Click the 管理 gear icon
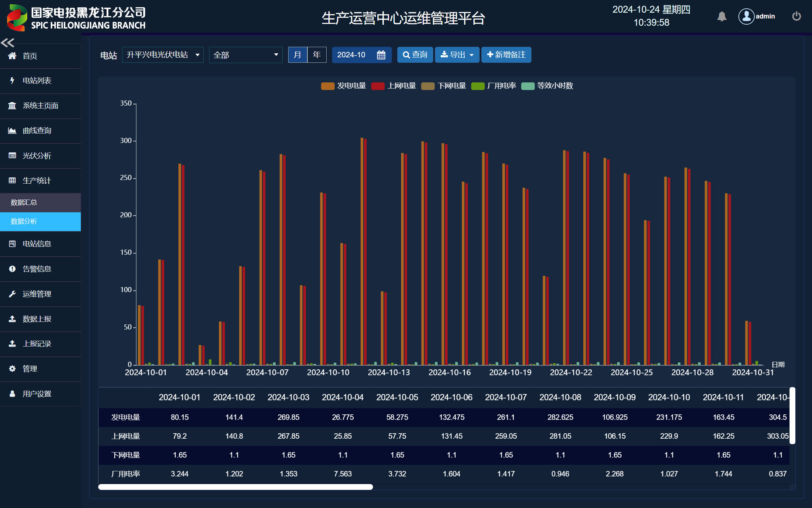This screenshot has height=508, width=812. click(12, 369)
